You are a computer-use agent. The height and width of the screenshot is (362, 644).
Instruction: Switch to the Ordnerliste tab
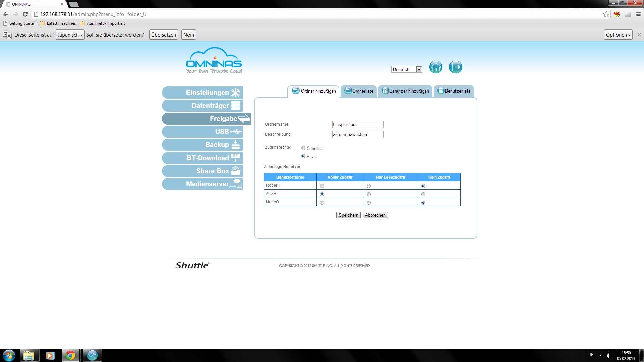359,91
